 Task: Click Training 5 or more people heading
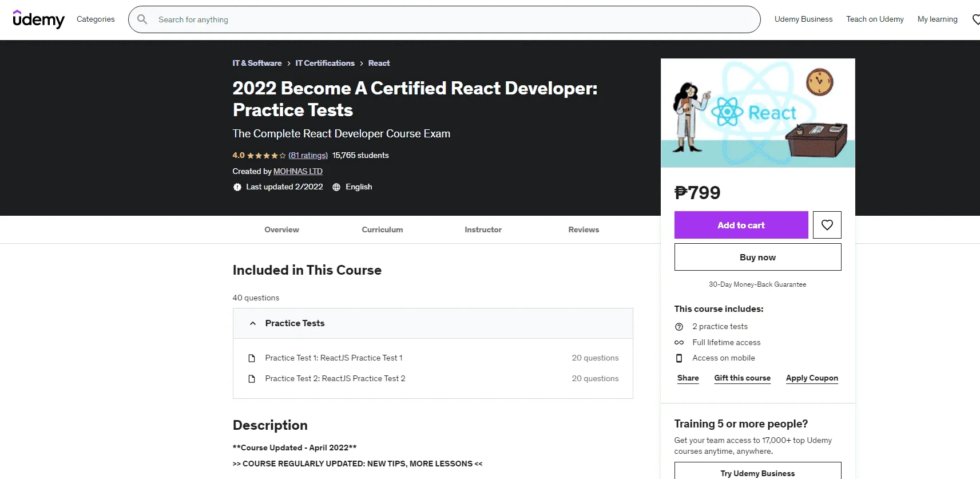[741, 424]
